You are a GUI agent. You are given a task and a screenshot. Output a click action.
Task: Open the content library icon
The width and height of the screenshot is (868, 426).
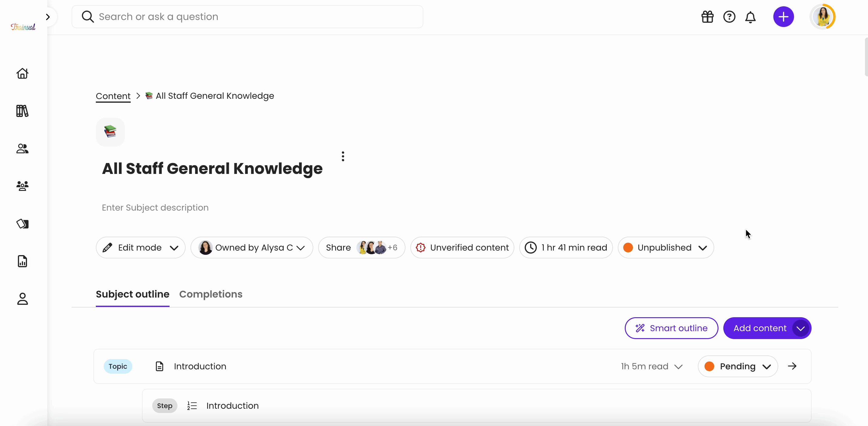pos(23,111)
